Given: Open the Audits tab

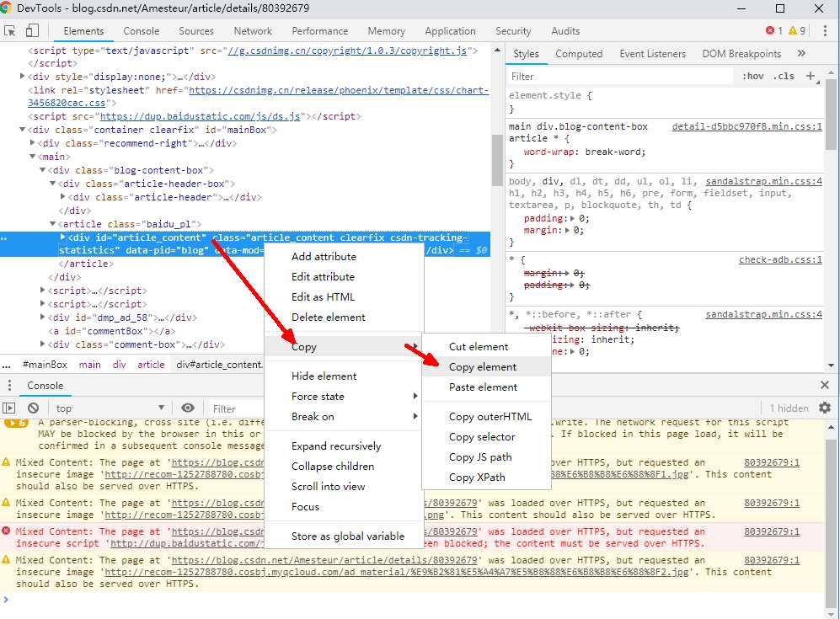Looking at the screenshot, I should pos(565,31).
